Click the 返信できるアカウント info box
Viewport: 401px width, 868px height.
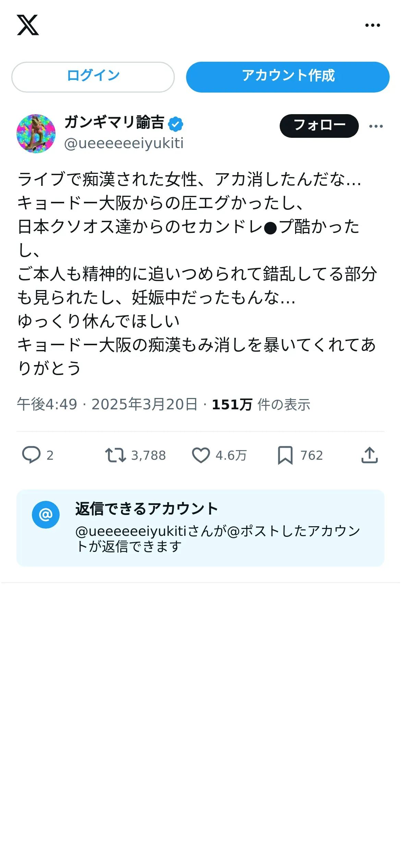[x=200, y=528]
